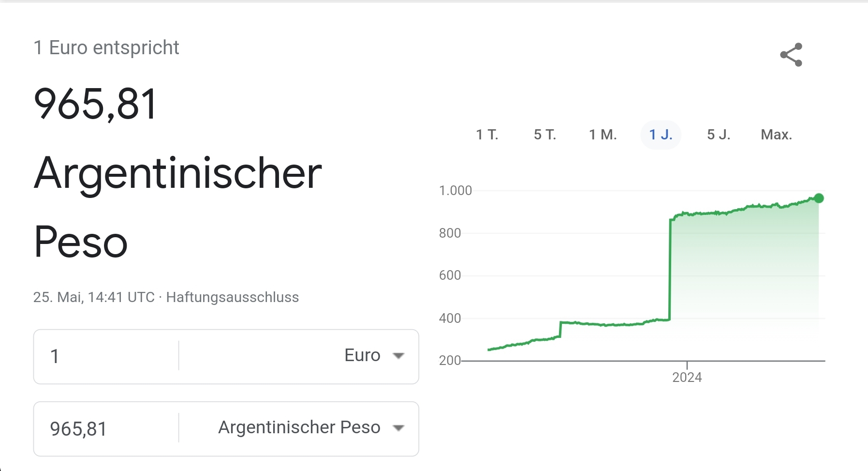Click the arrow next to Euro

coord(398,356)
